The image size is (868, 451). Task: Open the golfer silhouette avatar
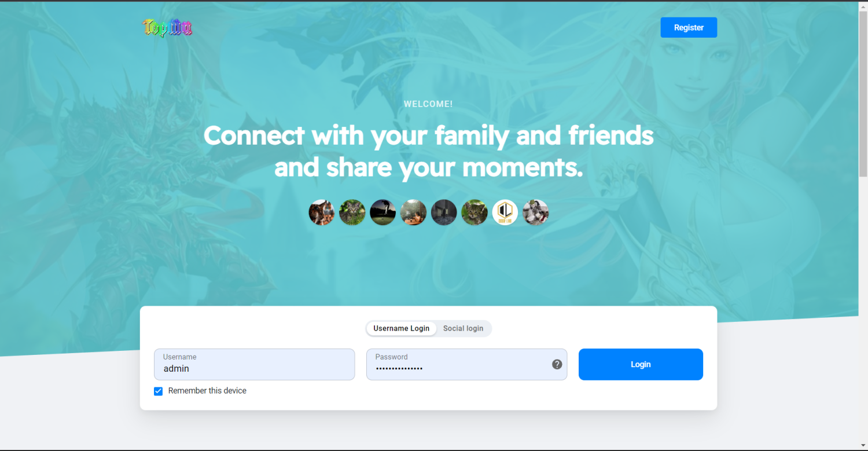pyautogui.click(x=382, y=212)
